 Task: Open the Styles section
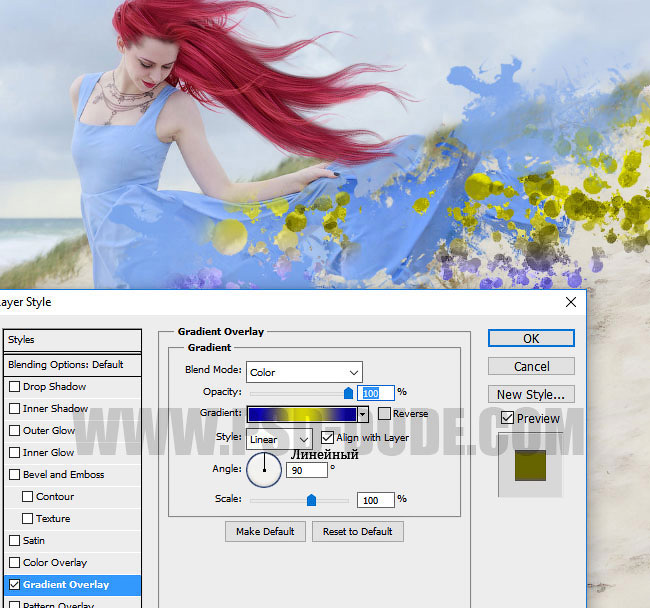pos(73,340)
